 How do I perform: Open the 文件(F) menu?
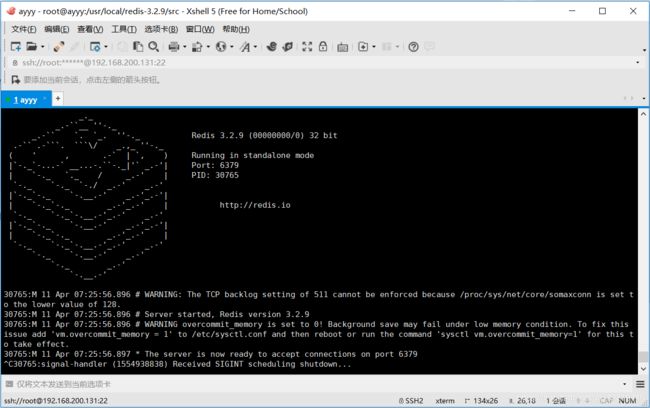click(24, 29)
